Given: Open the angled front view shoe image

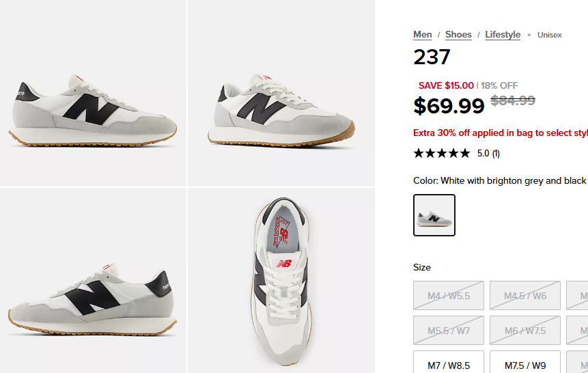Looking at the screenshot, I should coord(281,93).
